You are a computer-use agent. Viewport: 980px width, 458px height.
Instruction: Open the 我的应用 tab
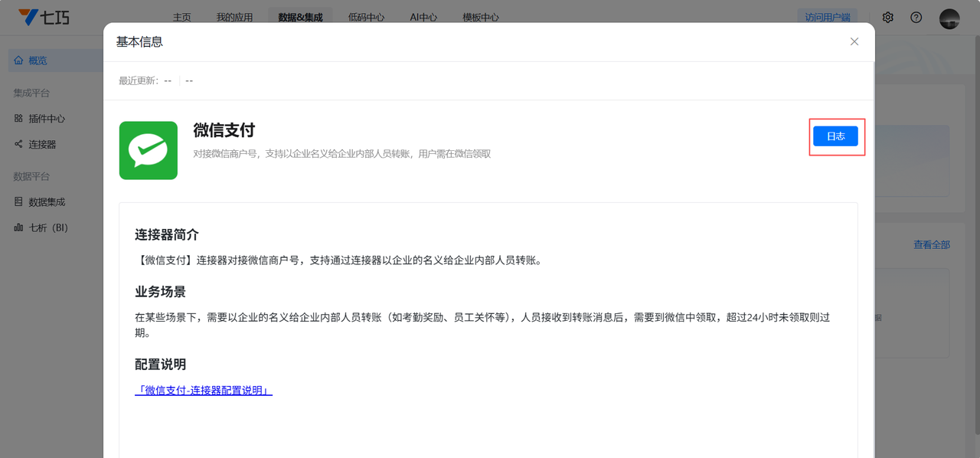[x=234, y=18]
